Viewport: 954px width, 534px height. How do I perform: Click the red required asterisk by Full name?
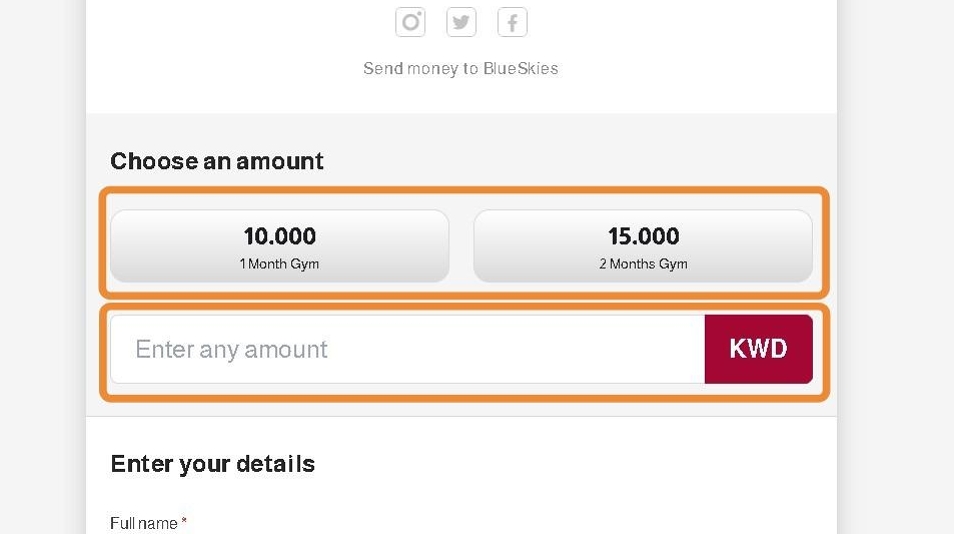[184, 521]
